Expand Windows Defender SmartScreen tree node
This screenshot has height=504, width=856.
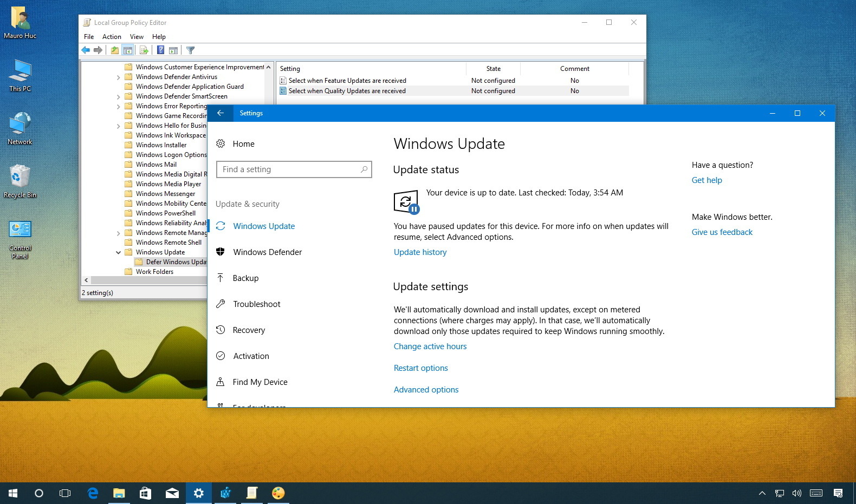119,97
